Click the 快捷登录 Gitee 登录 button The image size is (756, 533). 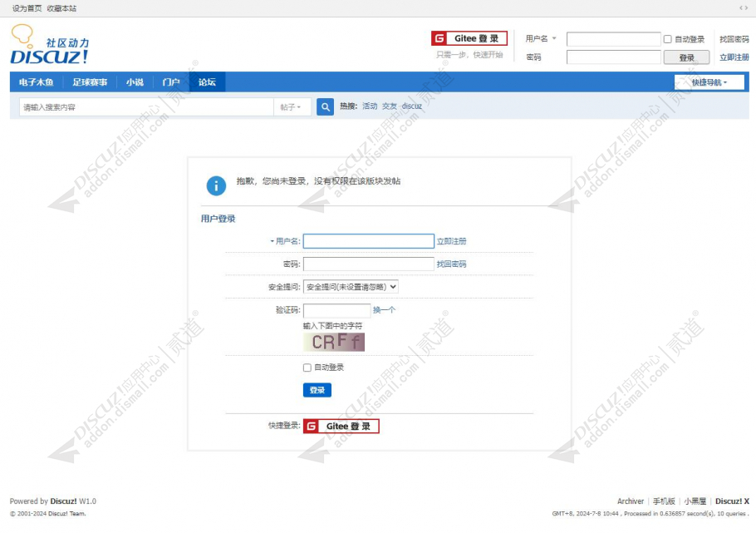[x=341, y=426]
